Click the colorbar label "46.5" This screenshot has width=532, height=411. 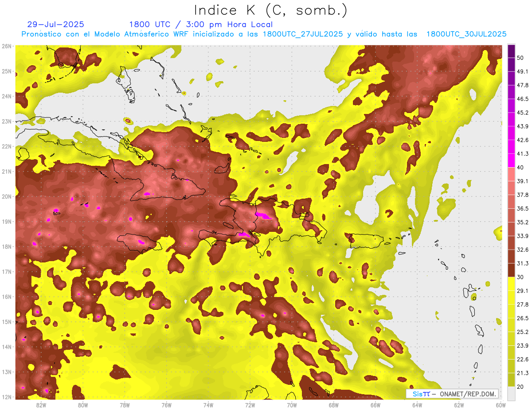pos(523,99)
